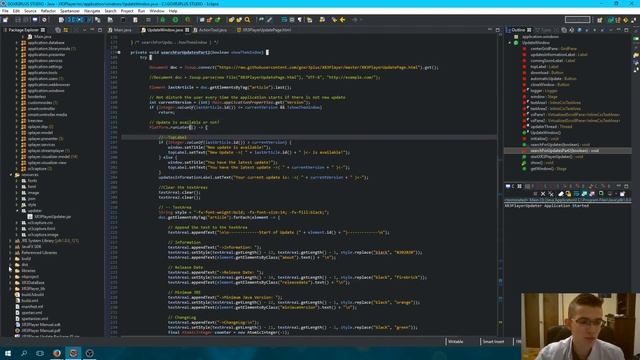Viewport: 640px width, 360px height.
Task: Close the UpdateWindow.java editor tab
Action: [x=187, y=30]
